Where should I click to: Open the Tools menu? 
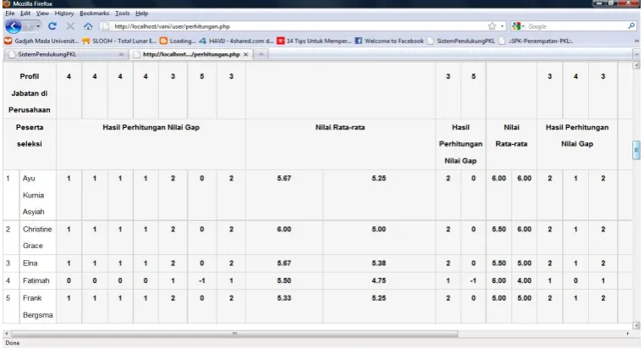coord(123,14)
